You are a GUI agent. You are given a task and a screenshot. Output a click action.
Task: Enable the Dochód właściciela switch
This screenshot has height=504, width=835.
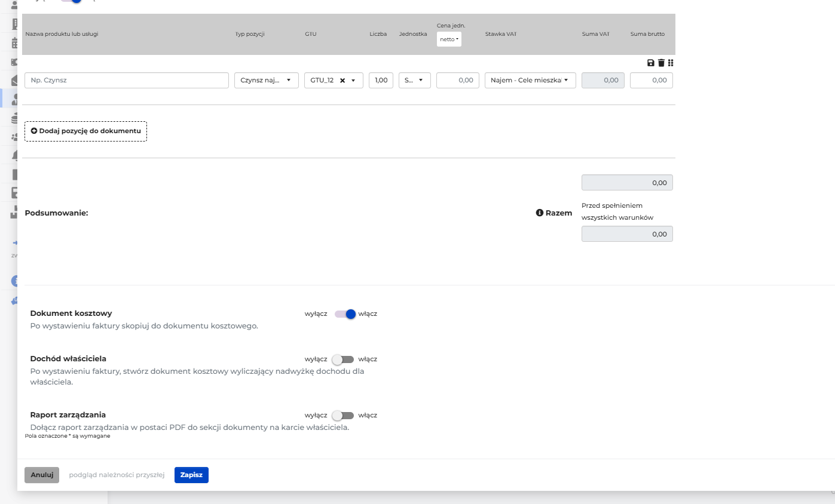click(x=343, y=359)
